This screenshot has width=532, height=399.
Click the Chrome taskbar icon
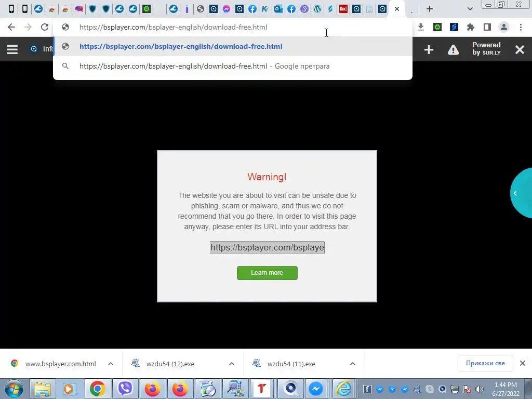pyautogui.click(x=97, y=389)
